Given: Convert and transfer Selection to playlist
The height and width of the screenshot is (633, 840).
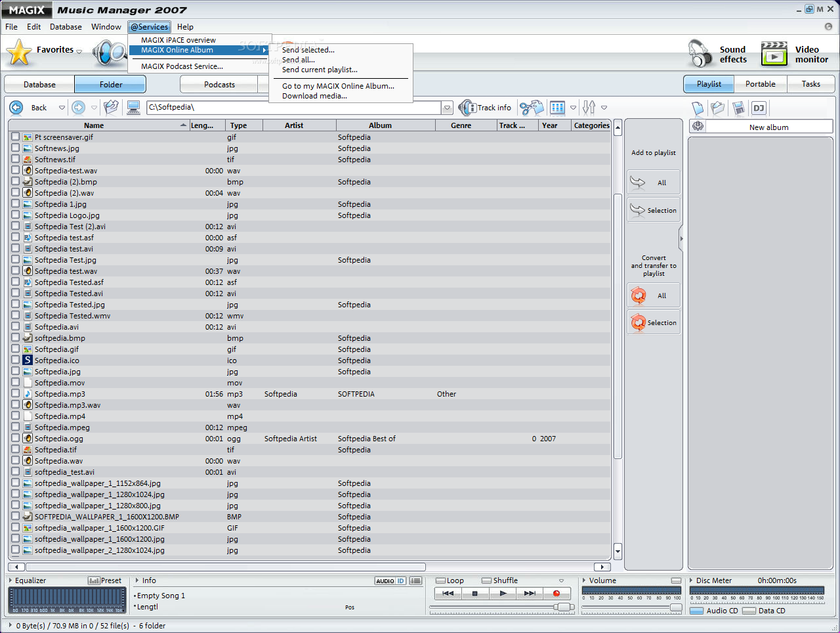Looking at the screenshot, I should (654, 322).
